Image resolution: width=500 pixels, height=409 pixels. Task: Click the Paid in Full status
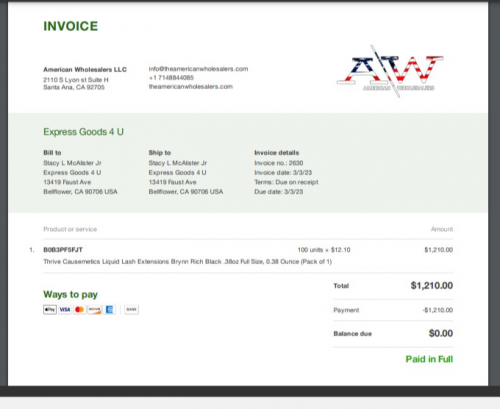[429, 359]
